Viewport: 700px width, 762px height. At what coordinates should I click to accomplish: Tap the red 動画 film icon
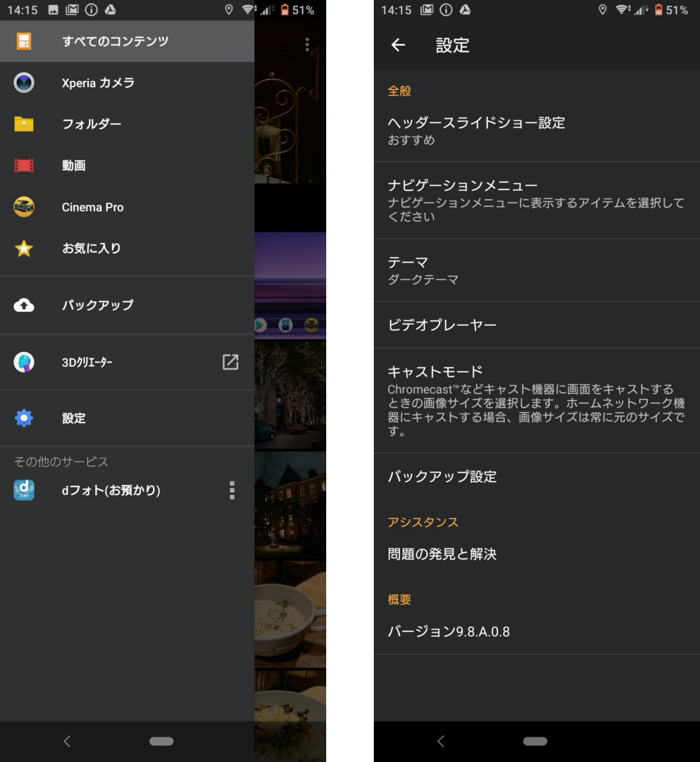24,165
